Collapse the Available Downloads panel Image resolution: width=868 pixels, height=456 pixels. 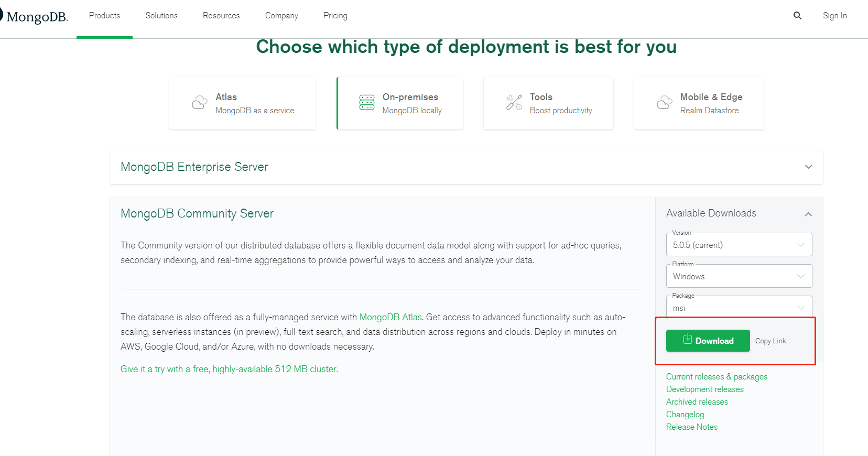(808, 214)
